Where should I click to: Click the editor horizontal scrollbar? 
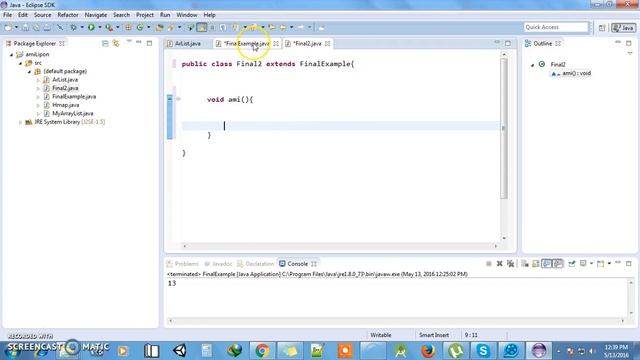[340, 246]
